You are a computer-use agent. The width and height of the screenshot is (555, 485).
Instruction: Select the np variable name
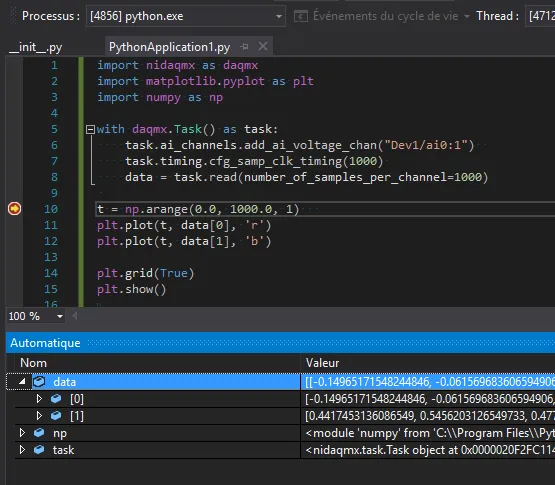tap(60, 433)
